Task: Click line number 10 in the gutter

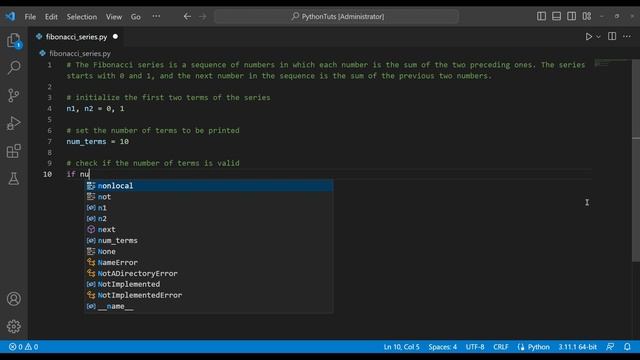Action: 47,174
